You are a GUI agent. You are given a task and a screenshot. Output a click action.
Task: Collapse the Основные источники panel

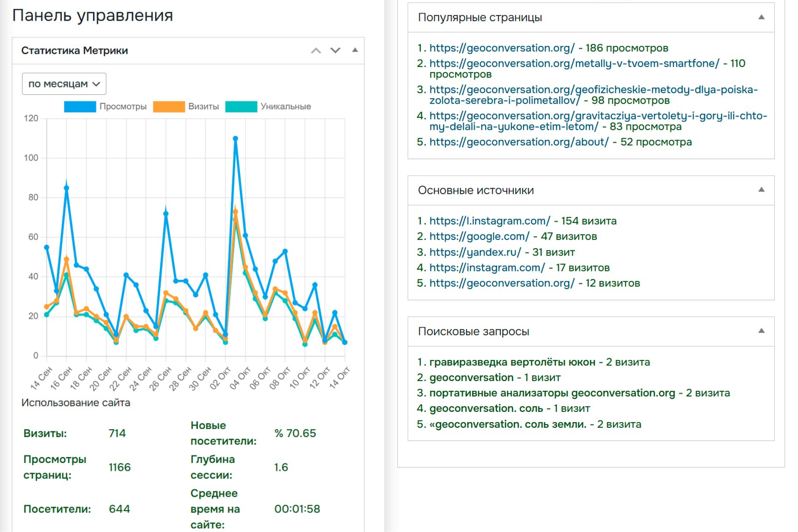point(761,190)
